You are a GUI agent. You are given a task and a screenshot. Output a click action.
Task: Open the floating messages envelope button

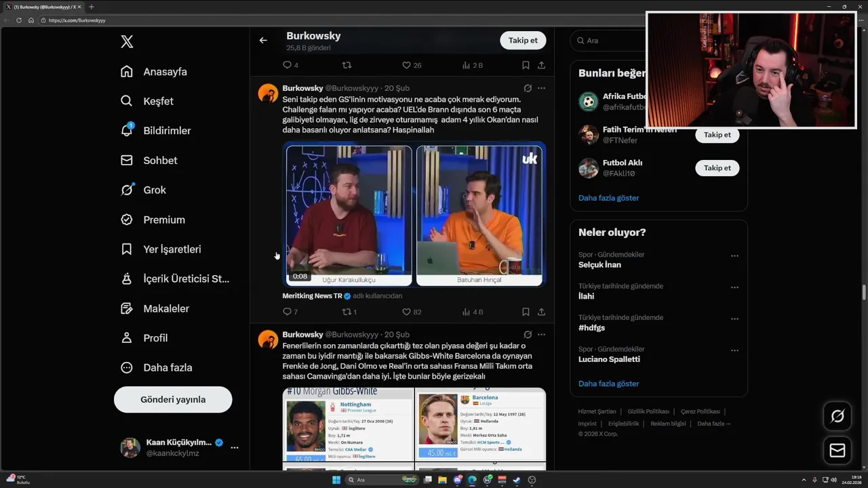837,451
